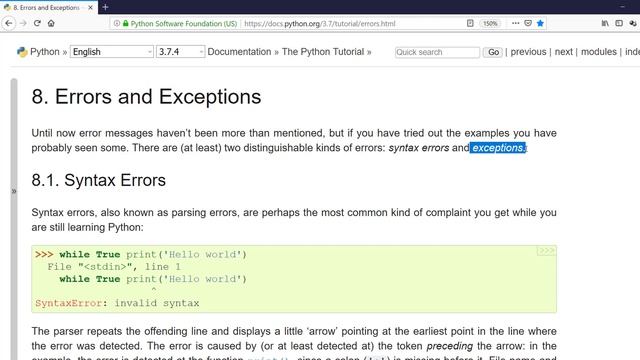Click the italic text syntax errors

click(x=419, y=148)
